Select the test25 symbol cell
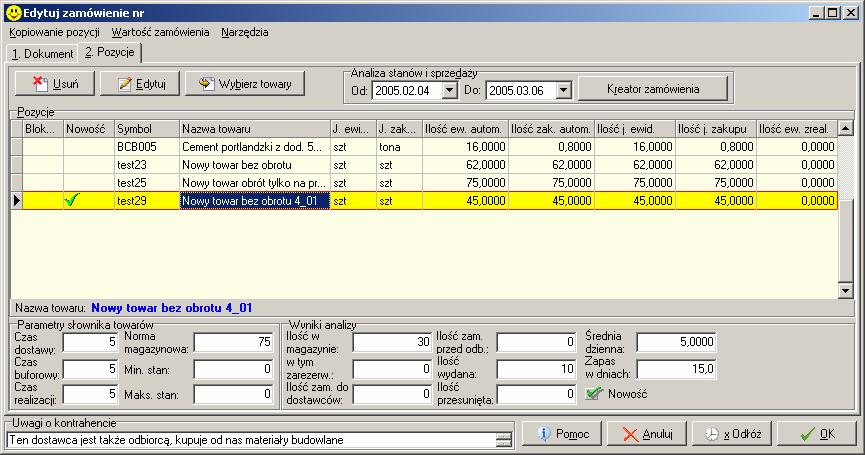This screenshot has height=455, width=865. pos(147,183)
